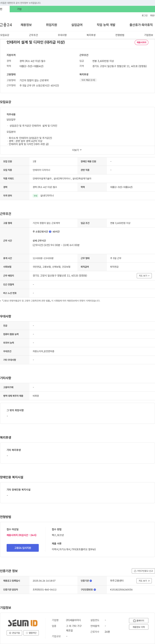Click the help icon beside 구인인증번호
Image resolution: width=155 pixels, height=644 pixels.
[95, 589]
